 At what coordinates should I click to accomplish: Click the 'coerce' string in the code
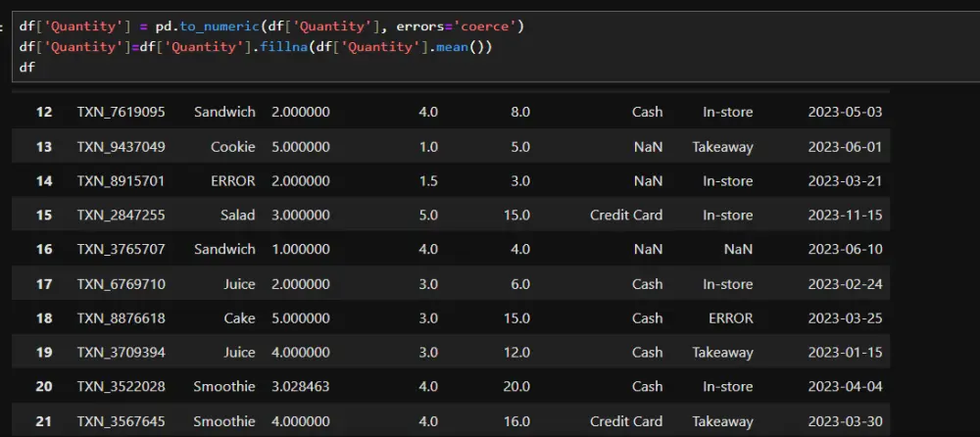488,26
